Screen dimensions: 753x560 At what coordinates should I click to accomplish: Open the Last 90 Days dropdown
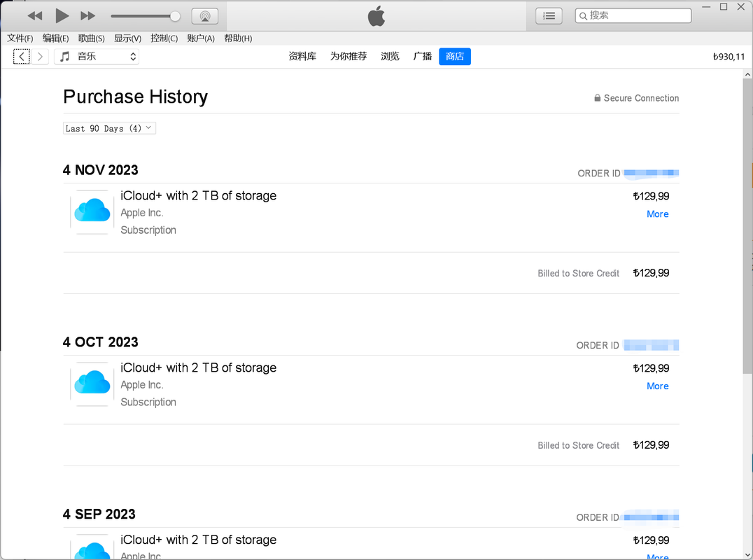109,128
